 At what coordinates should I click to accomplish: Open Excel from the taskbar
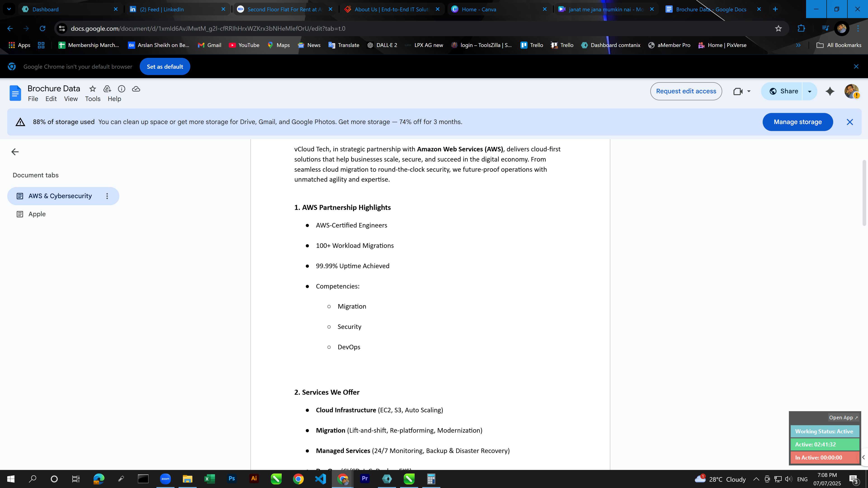[210, 479]
